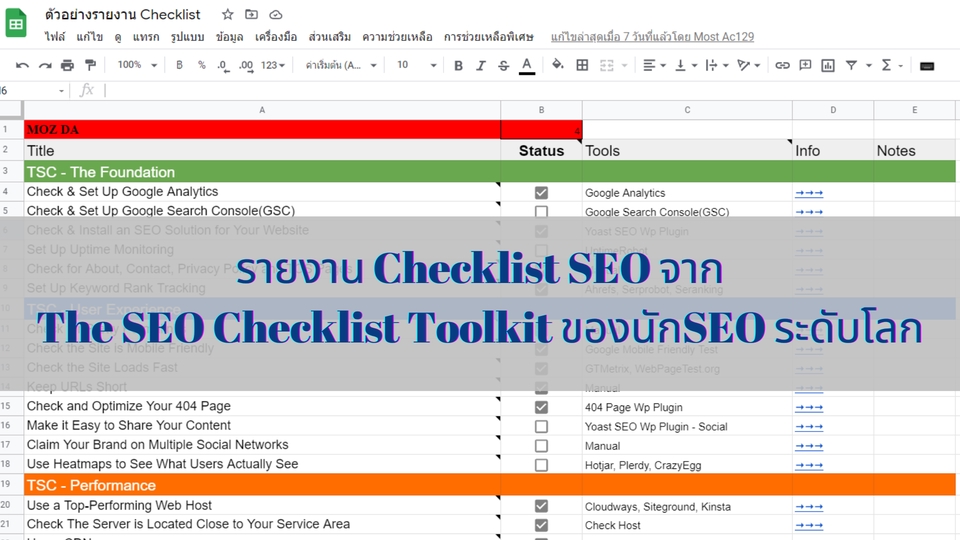Open the แทรก menu

click(x=146, y=37)
